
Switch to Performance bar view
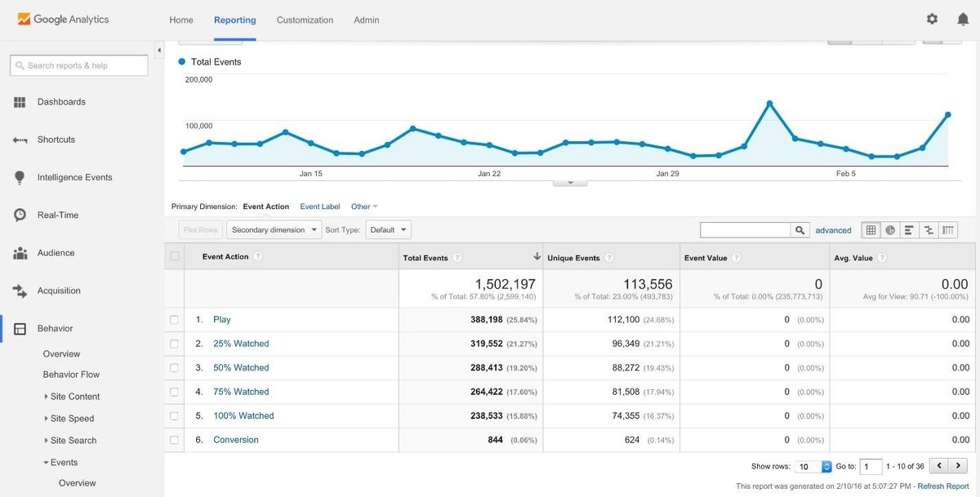click(x=909, y=230)
